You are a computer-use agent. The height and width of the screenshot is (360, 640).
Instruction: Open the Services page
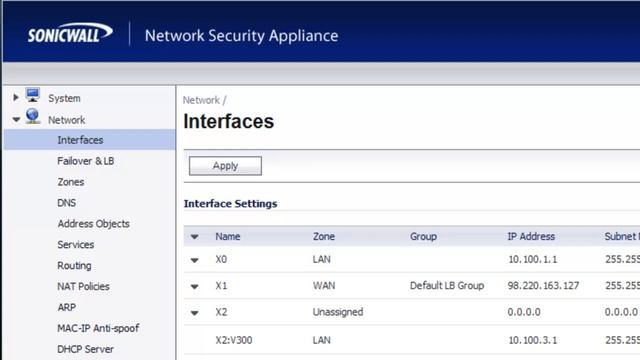[x=76, y=244]
